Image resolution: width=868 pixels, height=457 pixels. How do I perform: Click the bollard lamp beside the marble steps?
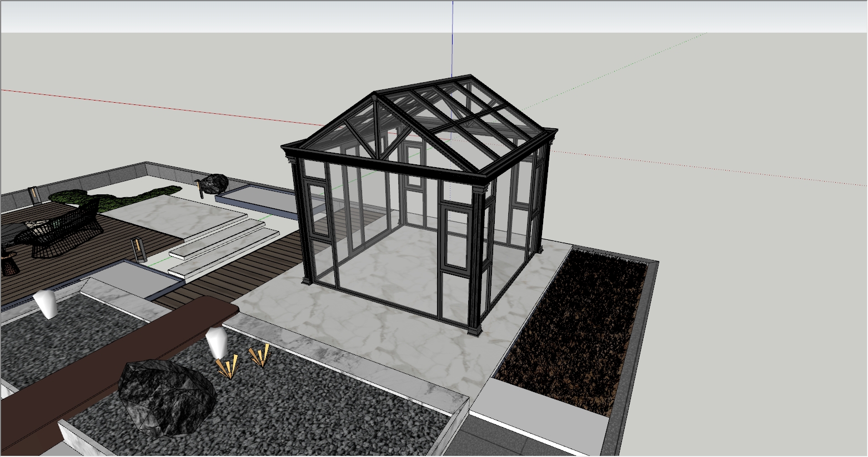click(x=138, y=250)
